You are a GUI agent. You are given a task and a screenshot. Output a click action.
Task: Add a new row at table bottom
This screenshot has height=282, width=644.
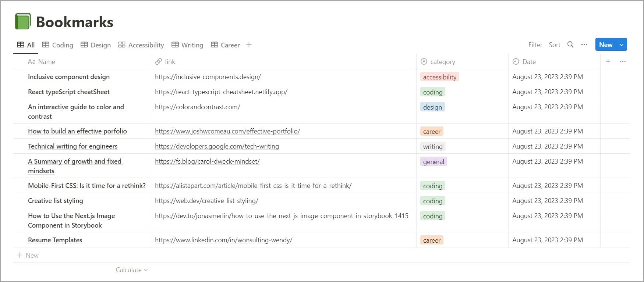(x=28, y=256)
